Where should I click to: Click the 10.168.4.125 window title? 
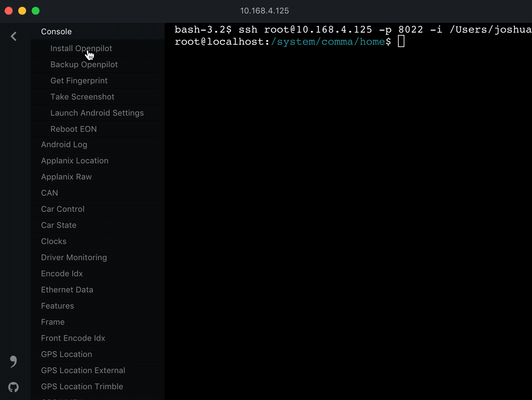pyautogui.click(x=264, y=11)
